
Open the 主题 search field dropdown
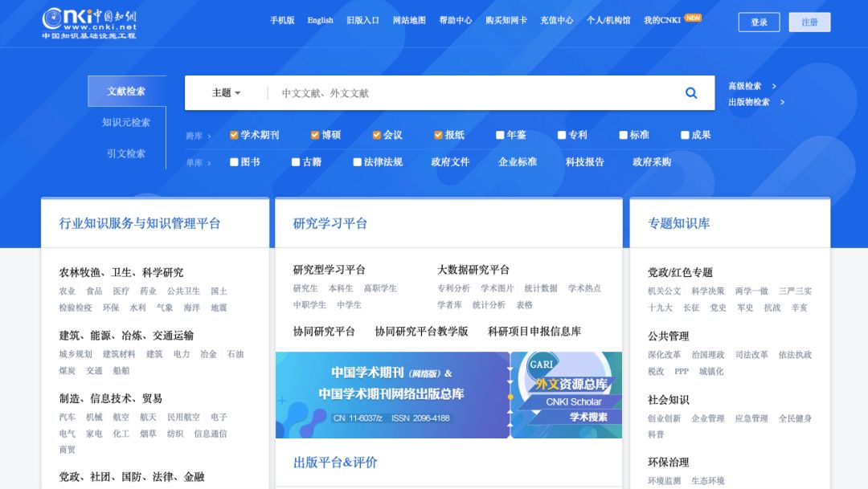click(225, 92)
